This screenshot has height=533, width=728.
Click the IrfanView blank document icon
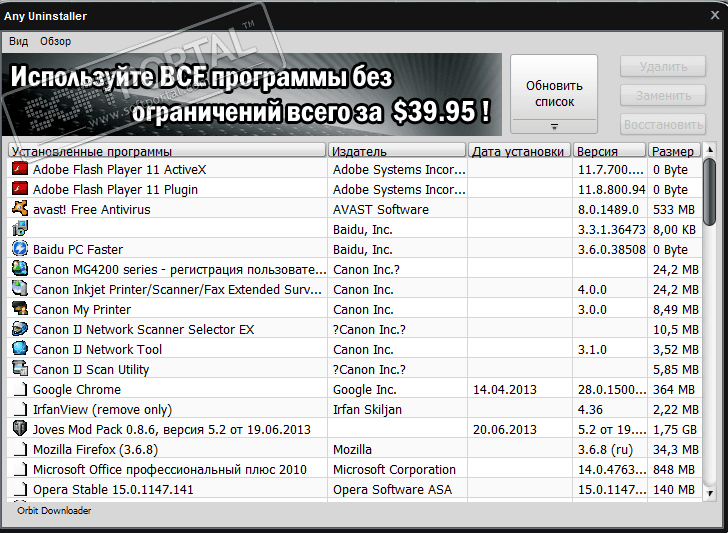point(20,409)
